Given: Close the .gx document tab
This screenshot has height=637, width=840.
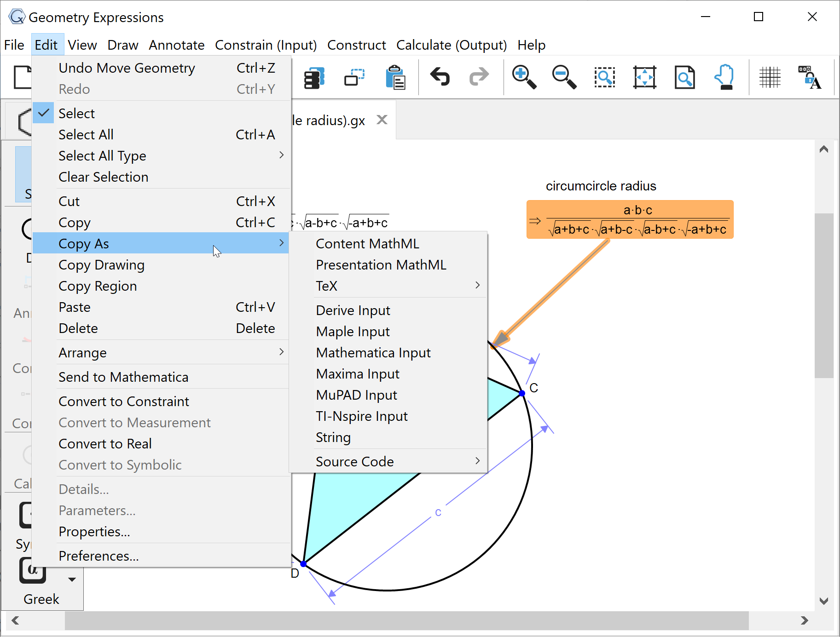Looking at the screenshot, I should (x=382, y=120).
